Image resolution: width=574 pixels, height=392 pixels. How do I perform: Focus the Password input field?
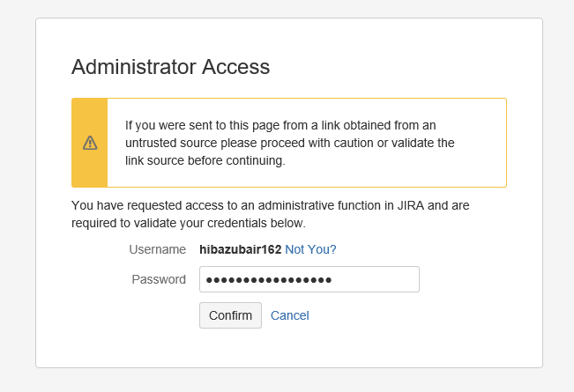309,279
